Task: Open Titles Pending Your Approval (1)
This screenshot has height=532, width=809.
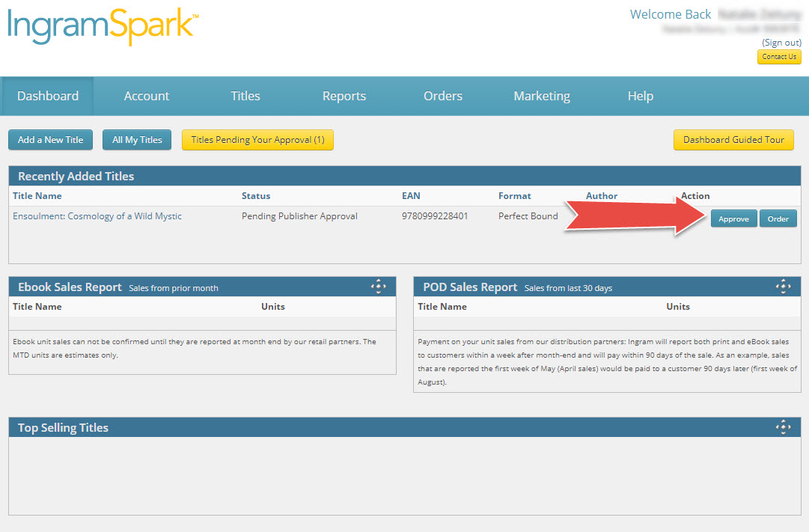Action: pos(257,140)
